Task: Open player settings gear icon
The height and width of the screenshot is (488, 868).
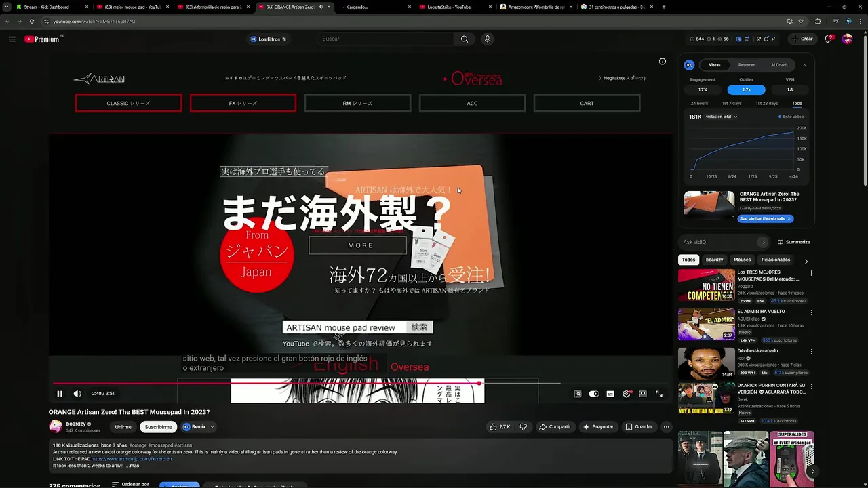Action: pos(627,394)
